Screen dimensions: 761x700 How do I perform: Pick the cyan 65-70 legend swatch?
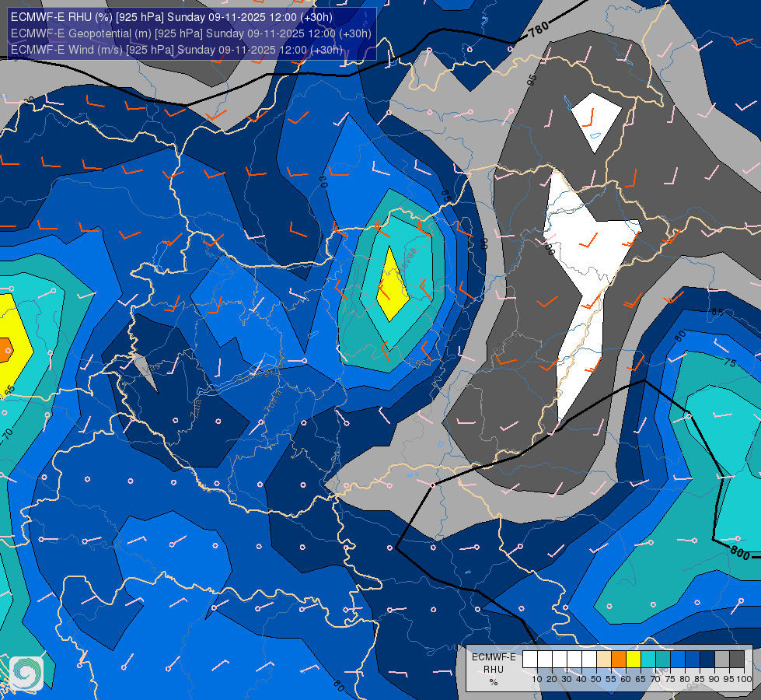pos(648,659)
